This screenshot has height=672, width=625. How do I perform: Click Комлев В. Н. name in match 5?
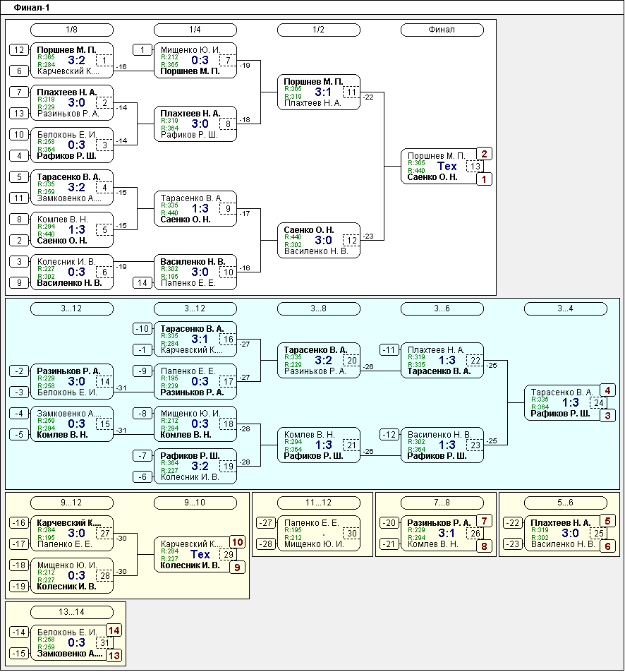(x=63, y=220)
